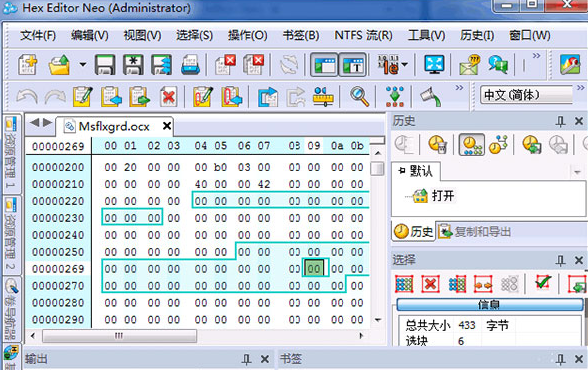Open the 选择(S) menu

pyautogui.click(x=194, y=36)
